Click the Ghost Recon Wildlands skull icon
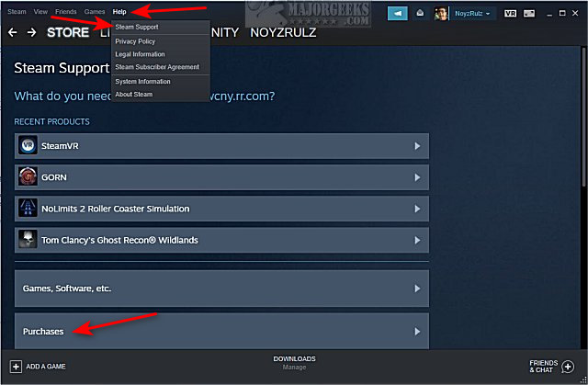 click(x=28, y=240)
